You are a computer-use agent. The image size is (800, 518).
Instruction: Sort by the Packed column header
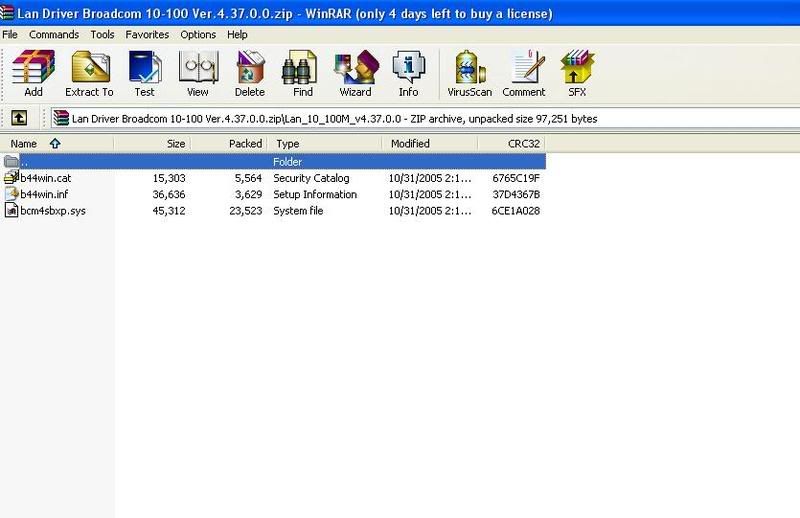[229, 144]
